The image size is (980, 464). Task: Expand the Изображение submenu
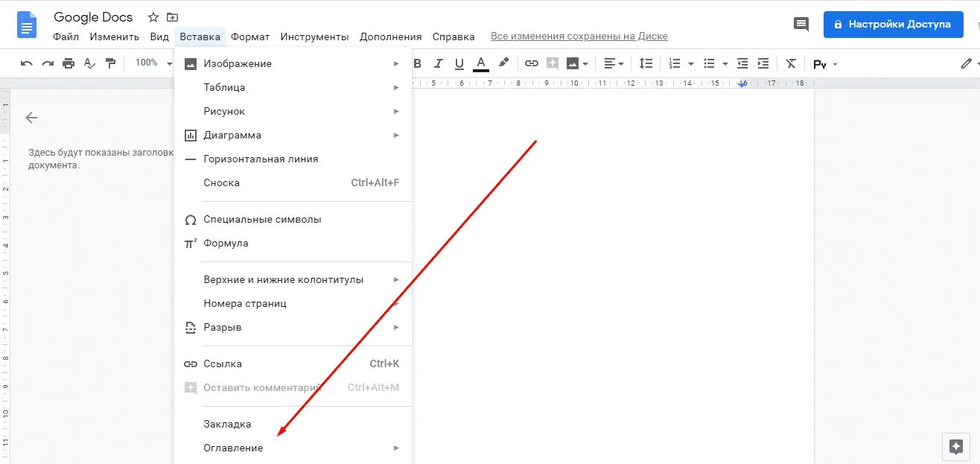click(293, 63)
